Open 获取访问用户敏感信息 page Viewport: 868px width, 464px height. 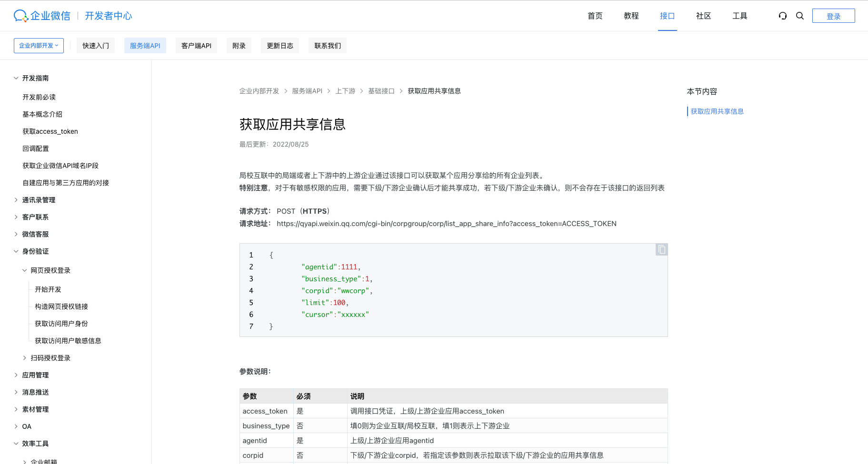click(x=68, y=341)
